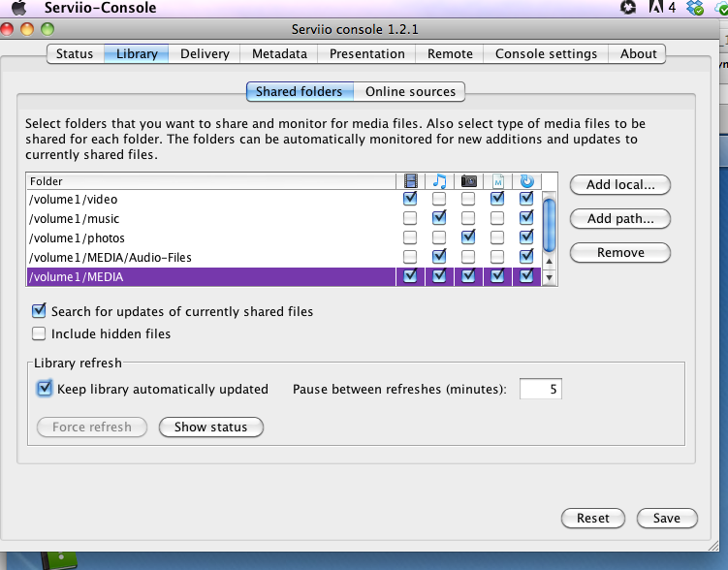Select the Library tab
This screenshot has width=728, height=570.
tap(137, 54)
